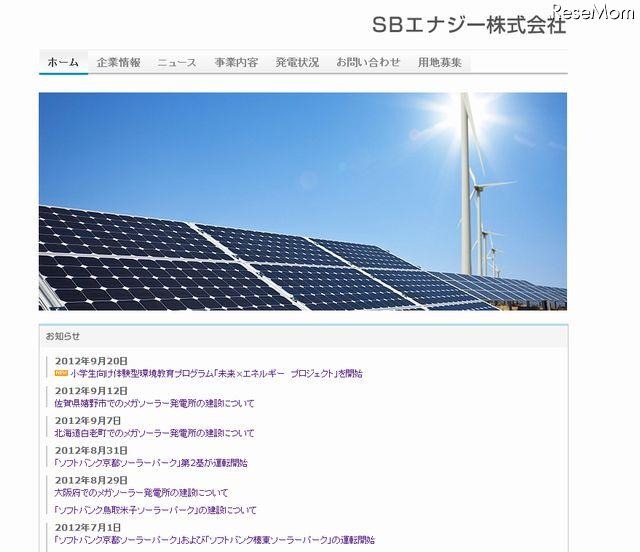Screen dimensions: 640x552
Task: Select the 2012年9月20日 date text
Action: [x=91, y=361]
